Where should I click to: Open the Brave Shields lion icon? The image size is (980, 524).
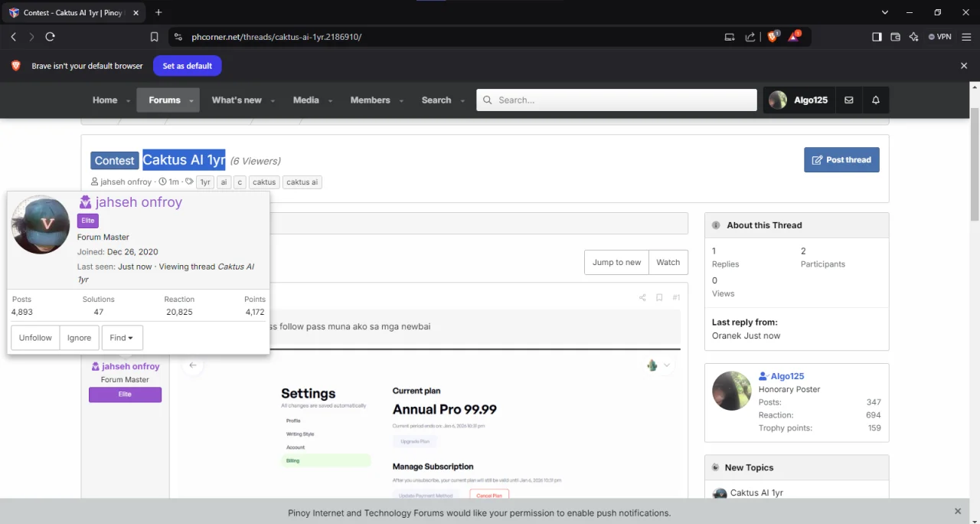[x=773, y=36]
